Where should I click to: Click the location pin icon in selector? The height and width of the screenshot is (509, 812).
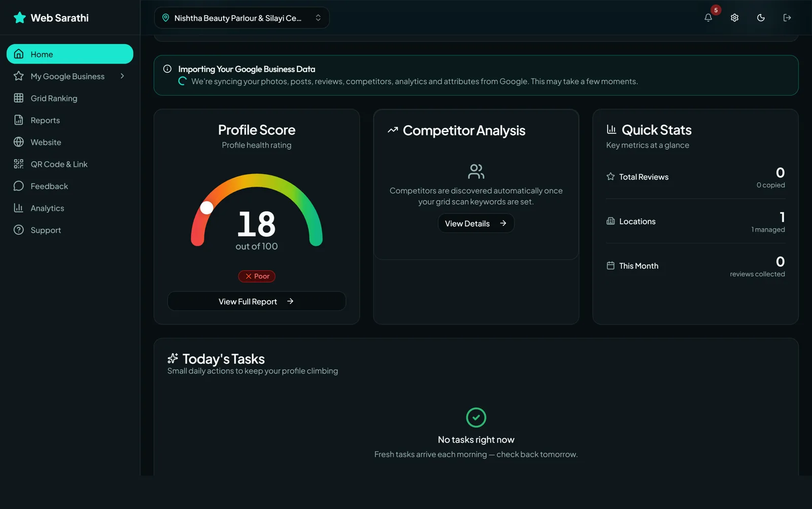point(165,18)
